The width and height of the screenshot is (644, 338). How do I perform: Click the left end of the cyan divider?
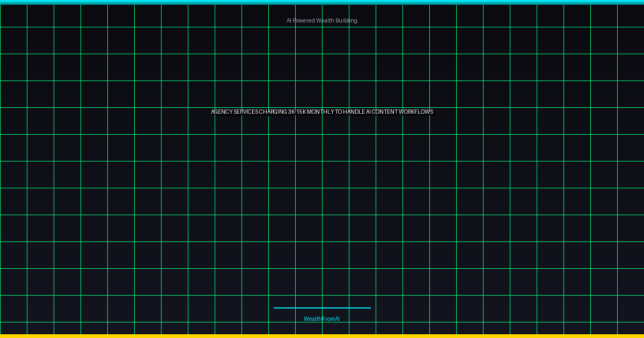click(275, 308)
